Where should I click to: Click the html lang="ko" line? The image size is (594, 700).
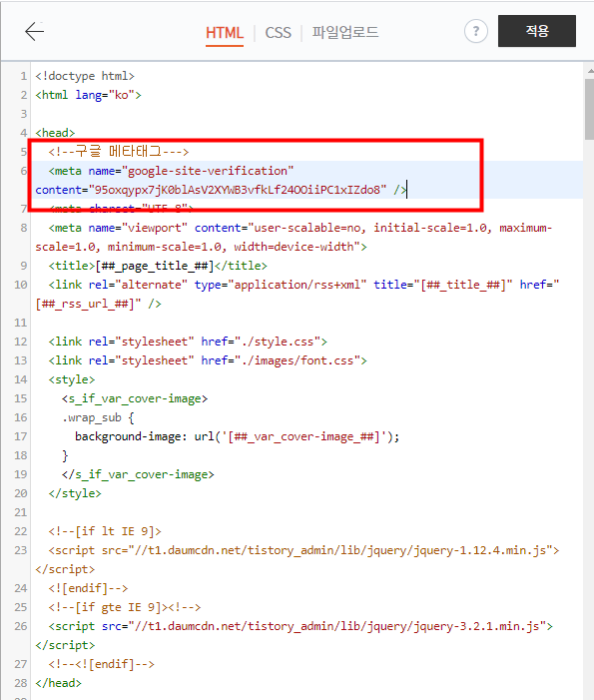(89, 95)
